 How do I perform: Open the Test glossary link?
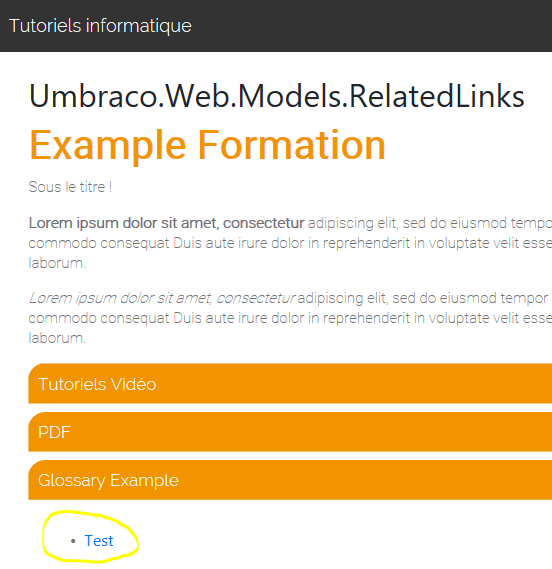click(99, 541)
